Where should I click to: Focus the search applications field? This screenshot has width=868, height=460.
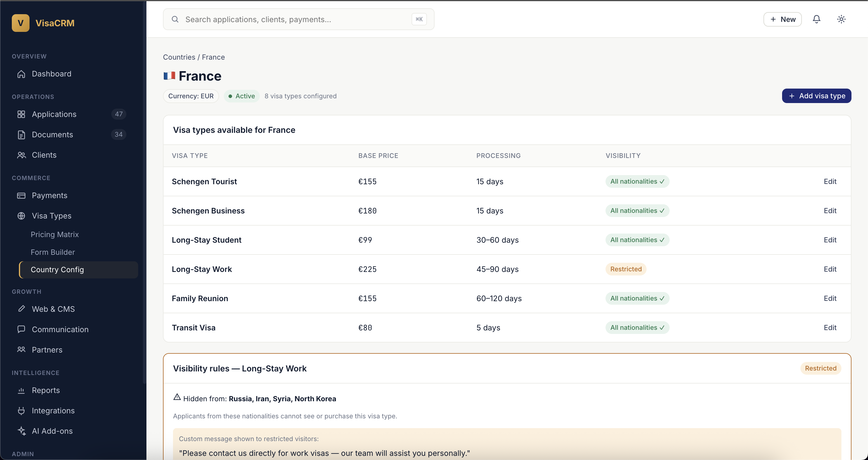coord(298,19)
